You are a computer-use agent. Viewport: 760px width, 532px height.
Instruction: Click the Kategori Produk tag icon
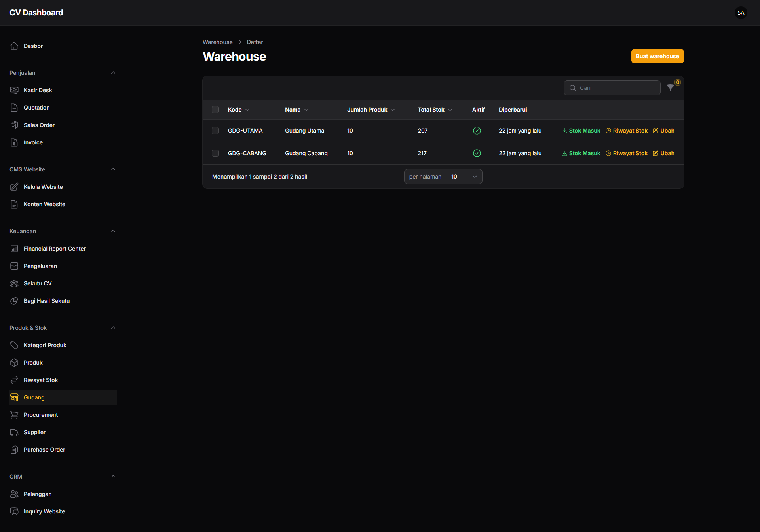14,345
